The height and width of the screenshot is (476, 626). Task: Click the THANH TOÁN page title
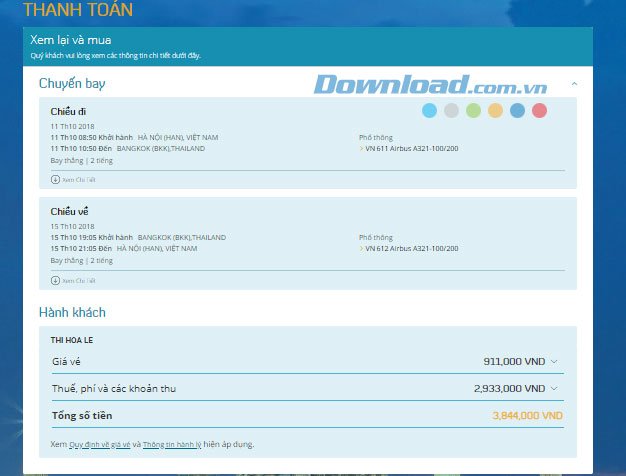click(77, 11)
